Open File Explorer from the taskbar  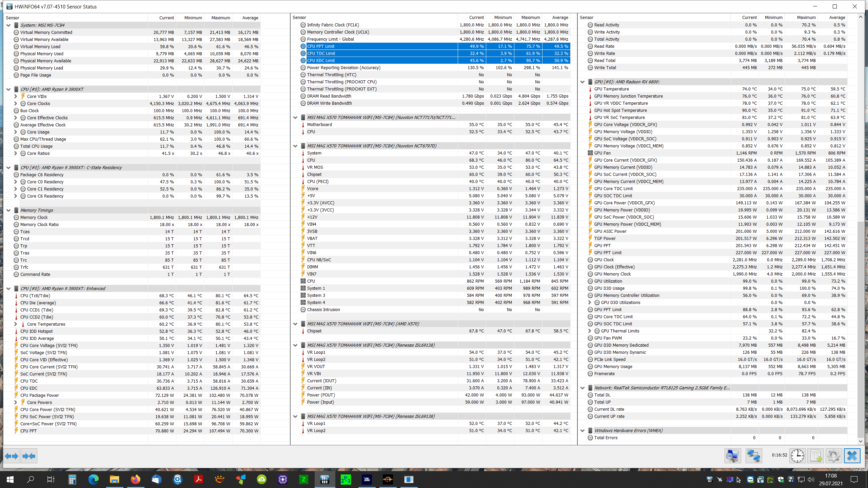point(114,479)
